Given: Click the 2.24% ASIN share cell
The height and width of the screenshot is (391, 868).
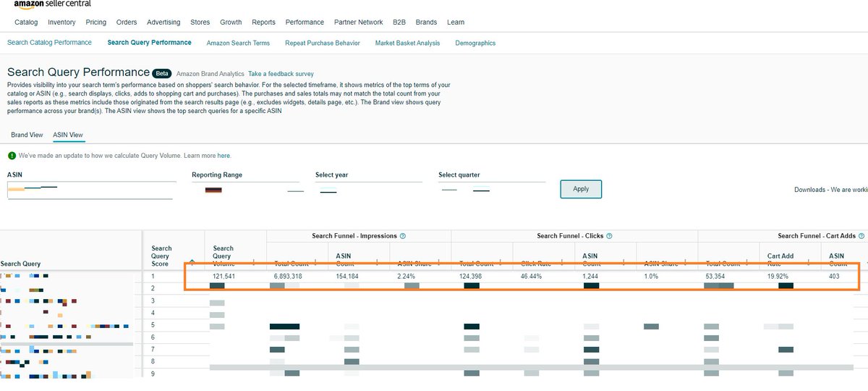Looking at the screenshot, I should pyautogui.click(x=407, y=277).
